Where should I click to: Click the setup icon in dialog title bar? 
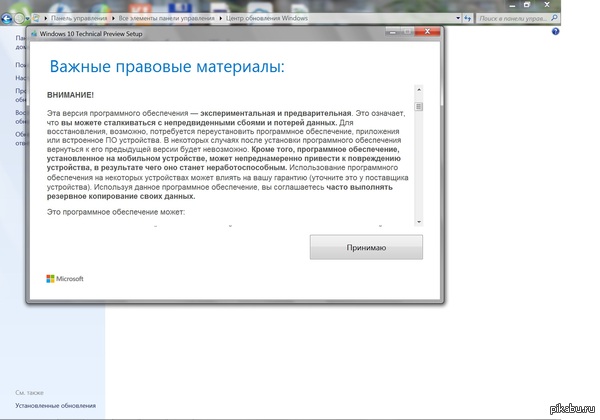[x=34, y=34]
